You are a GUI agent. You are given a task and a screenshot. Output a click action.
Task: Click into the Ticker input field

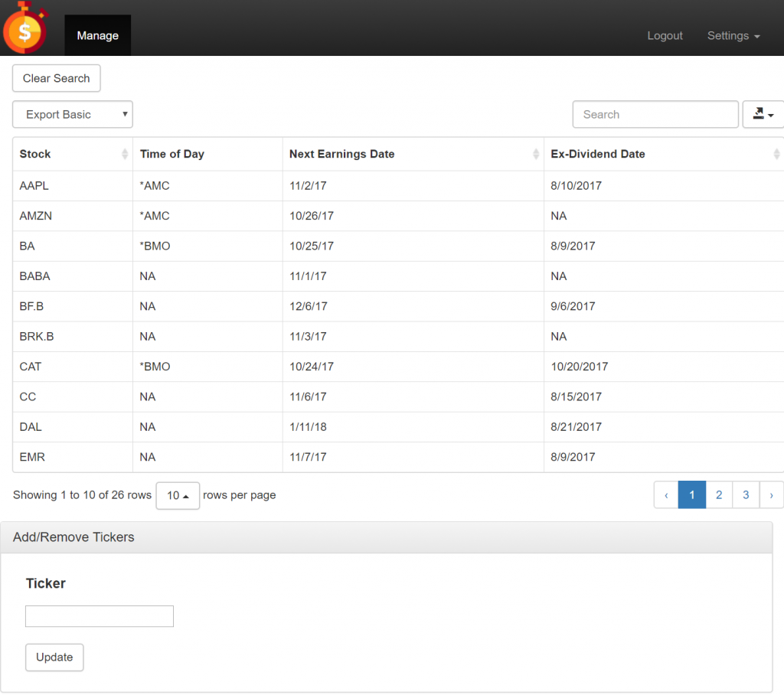coord(100,616)
